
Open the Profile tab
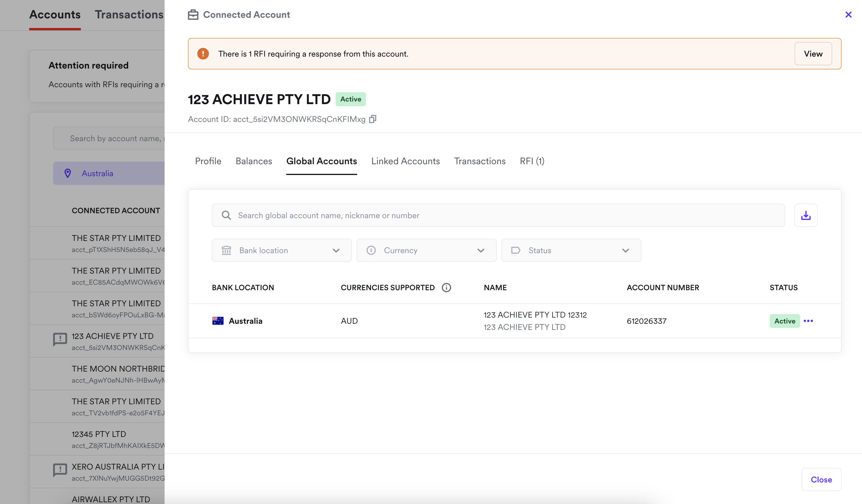(x=208, y=161)
